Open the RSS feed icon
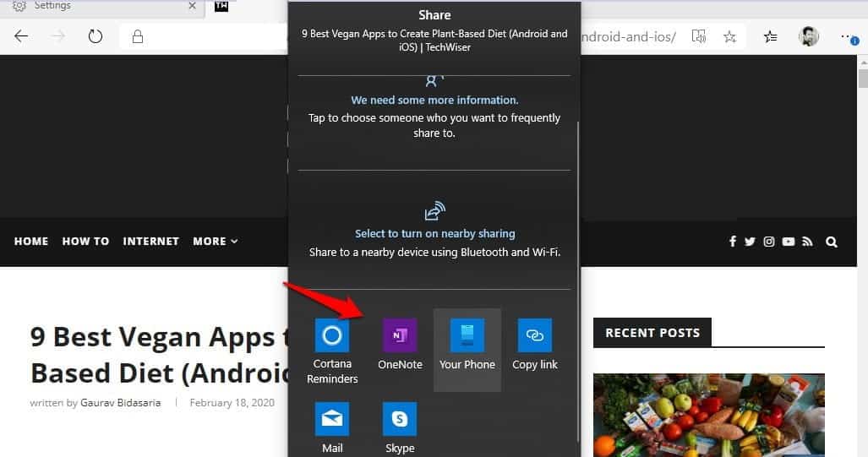The width and height of the screenshot is (868, 457). coord(808,242)
